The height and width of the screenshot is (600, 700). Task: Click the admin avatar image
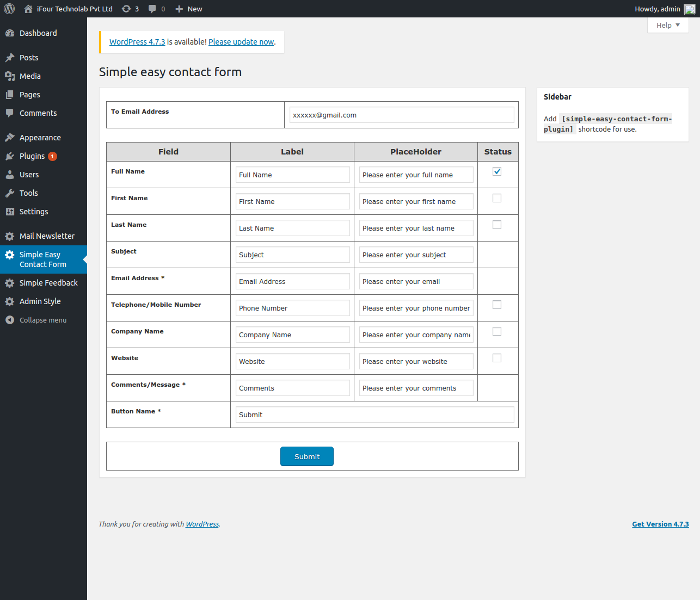690,9
